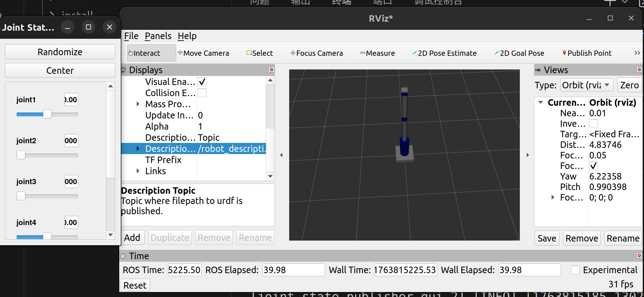Click the joint1 slider handle
The width and height of the screenshot is (644, 297).
click(x=47, y=114)
